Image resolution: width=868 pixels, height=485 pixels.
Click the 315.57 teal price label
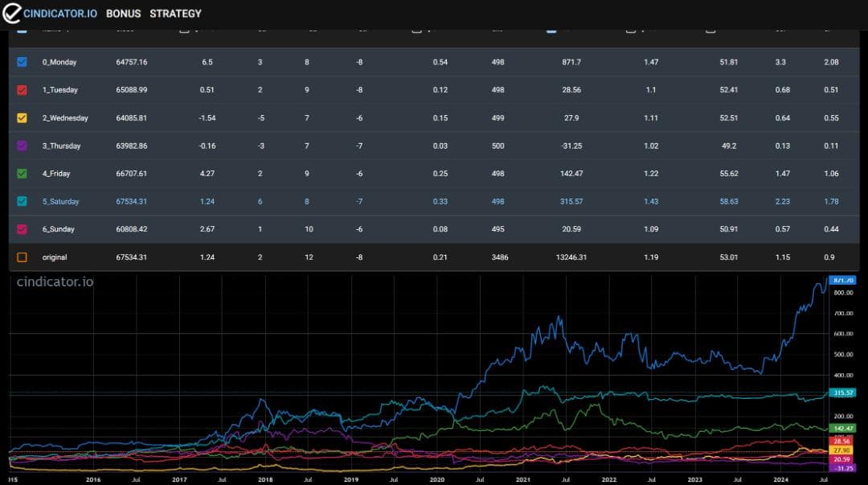[x=842, y=393]
